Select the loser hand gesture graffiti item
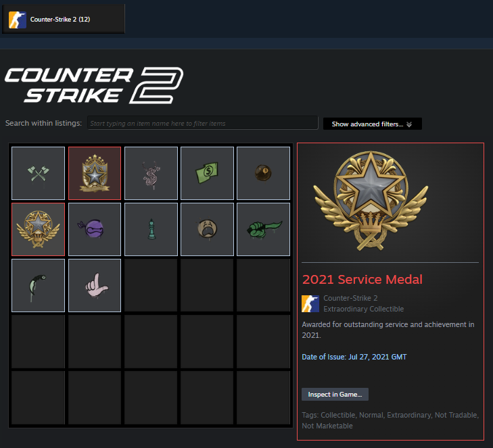Image resolution: width=493 pixels, height=448 pixels. tap(95, 286)
